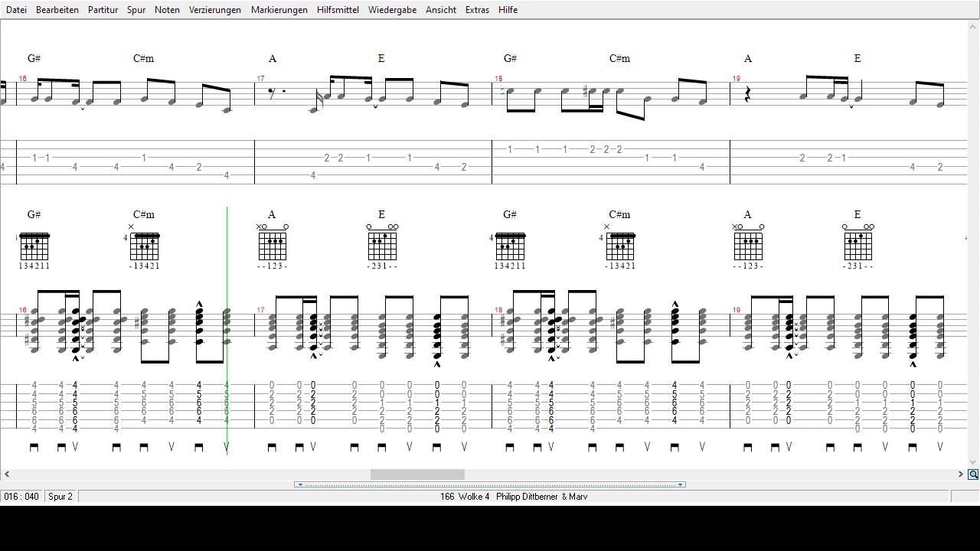Open the Verzierungen menu
This screenshot has height=551, width=980.
click(x=215, y=10)
